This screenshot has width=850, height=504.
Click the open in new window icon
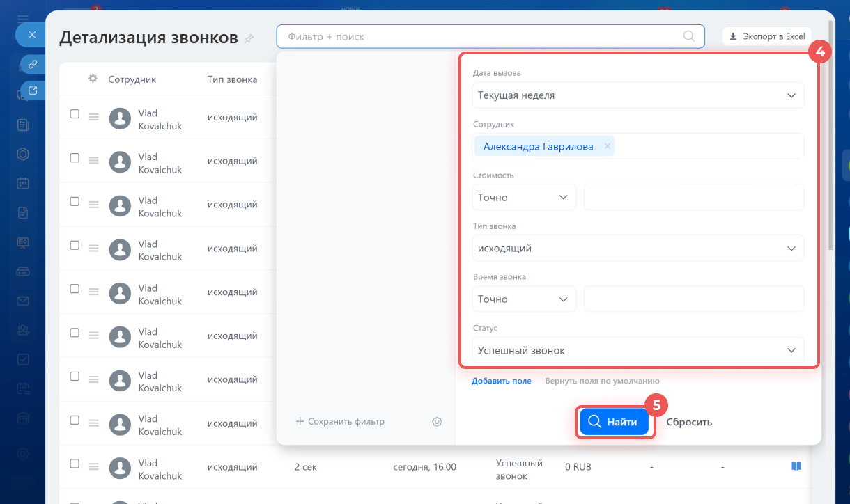[x=32, y=90]
